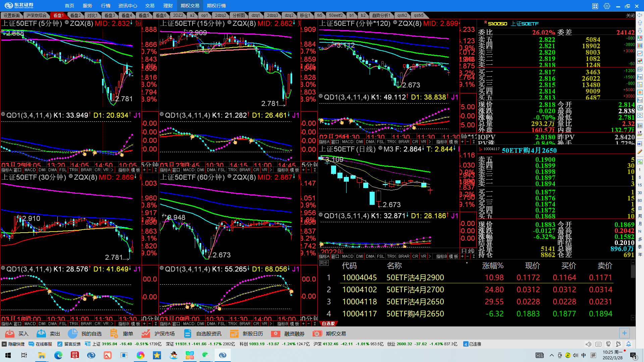Click the 卖出 (sell) icon
The image size is (644, 362).
point(42,334)
